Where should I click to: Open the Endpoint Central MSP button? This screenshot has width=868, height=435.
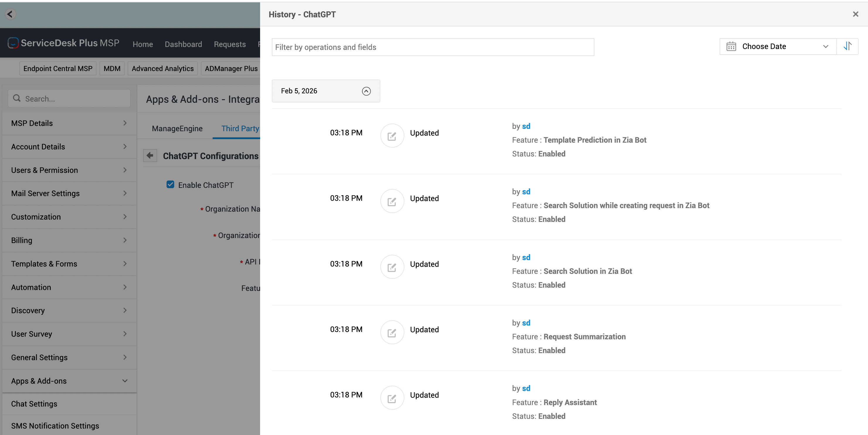(x=57, y=68)
